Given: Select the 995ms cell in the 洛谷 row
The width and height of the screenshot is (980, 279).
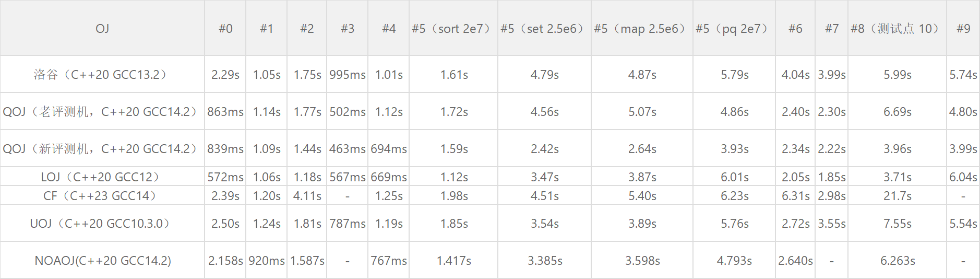Looking at the screenshot, I should [347, 75].
